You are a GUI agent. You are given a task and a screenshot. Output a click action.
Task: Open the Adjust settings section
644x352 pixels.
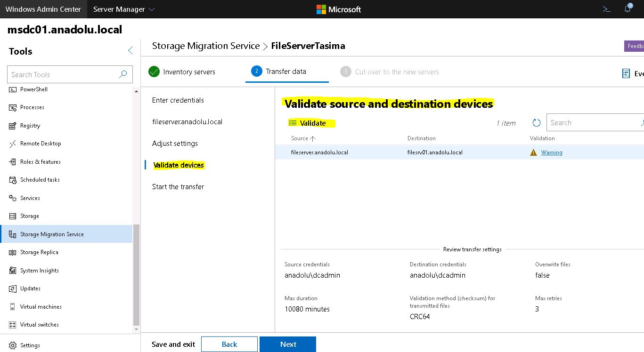[175, 144]
